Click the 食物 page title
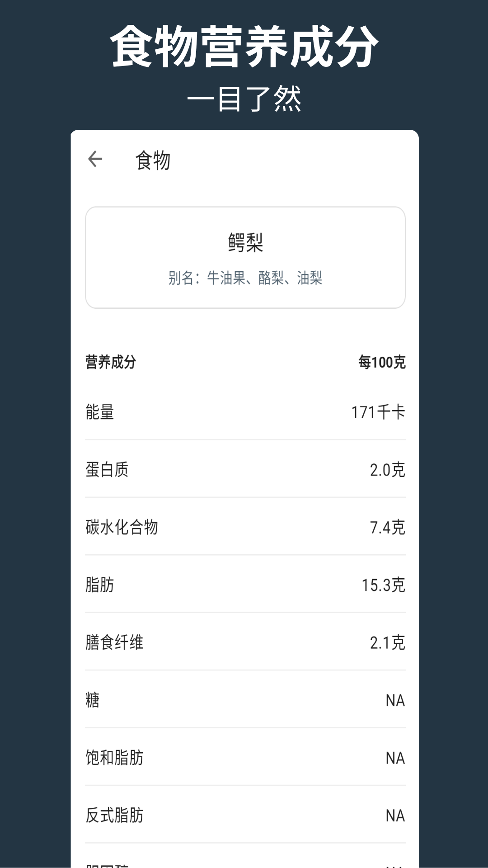The image size is (488, 868). pyautogui.click(x=153, y=160)
